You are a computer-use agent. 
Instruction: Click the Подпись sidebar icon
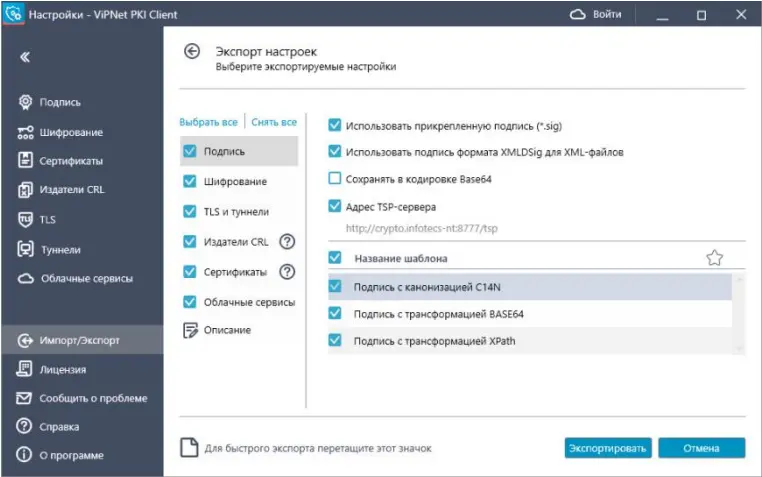point(25,102)
